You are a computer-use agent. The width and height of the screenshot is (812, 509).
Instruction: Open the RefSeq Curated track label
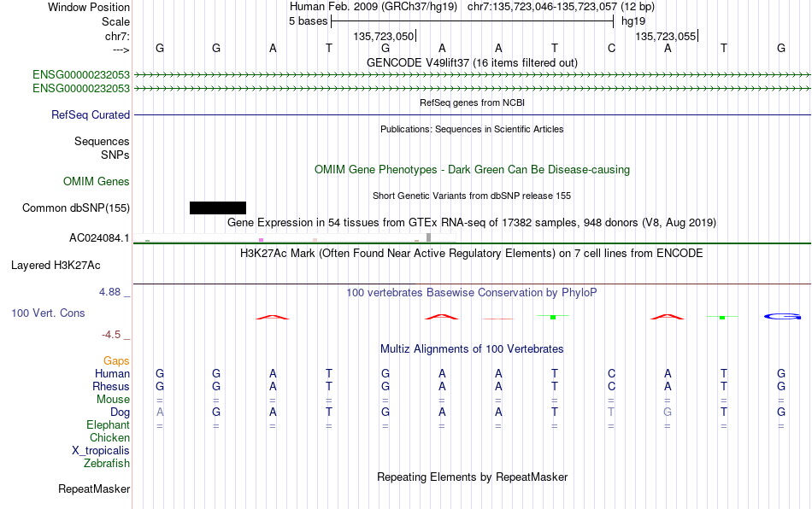pyautogui.click(x=91, y=114)
